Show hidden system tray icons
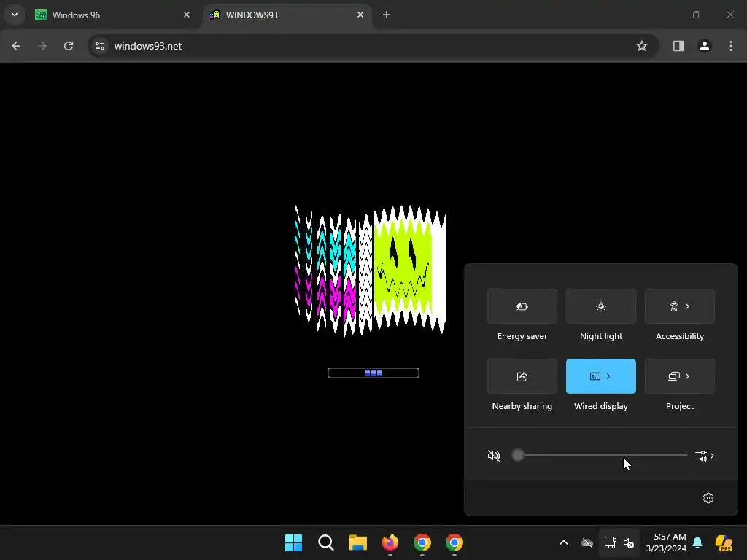747x560 pixels. coord(564,542)
